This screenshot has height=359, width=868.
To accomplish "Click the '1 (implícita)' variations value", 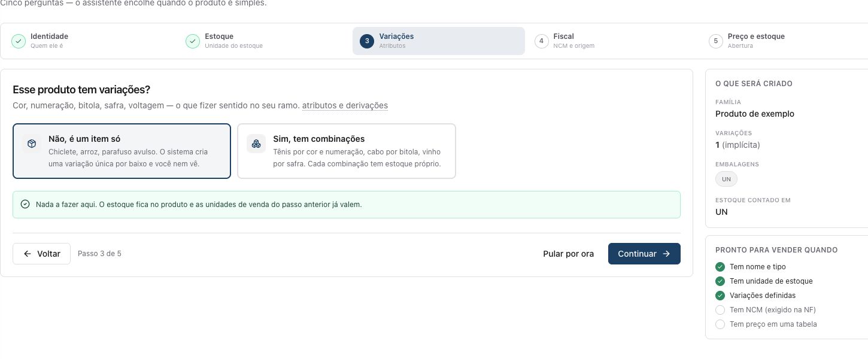I will (x=739, y=145).
